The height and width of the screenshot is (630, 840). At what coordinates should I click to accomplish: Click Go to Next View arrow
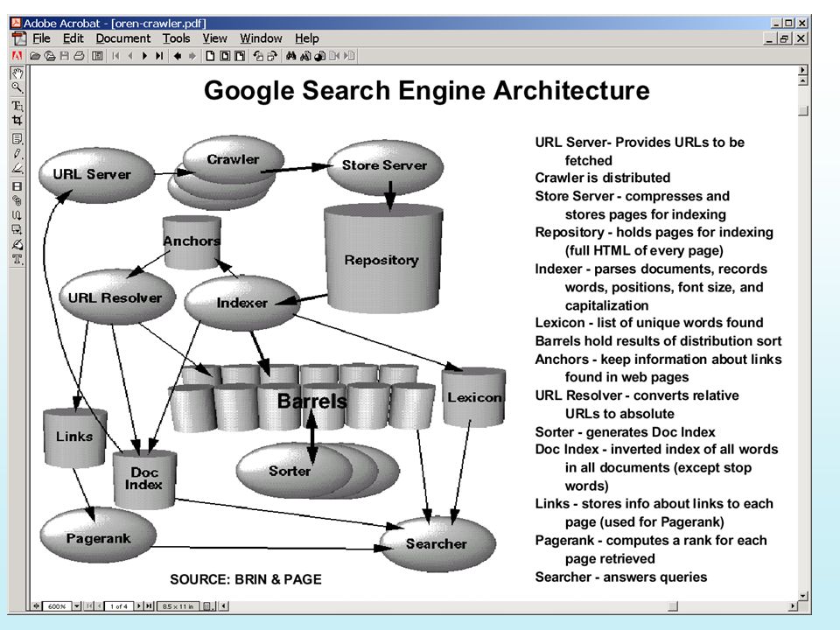pos(192,56)
